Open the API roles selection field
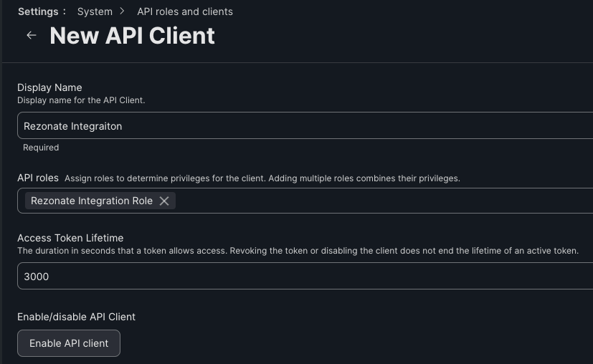The height and width of the screenshot is (364, 593). [380, 201]
